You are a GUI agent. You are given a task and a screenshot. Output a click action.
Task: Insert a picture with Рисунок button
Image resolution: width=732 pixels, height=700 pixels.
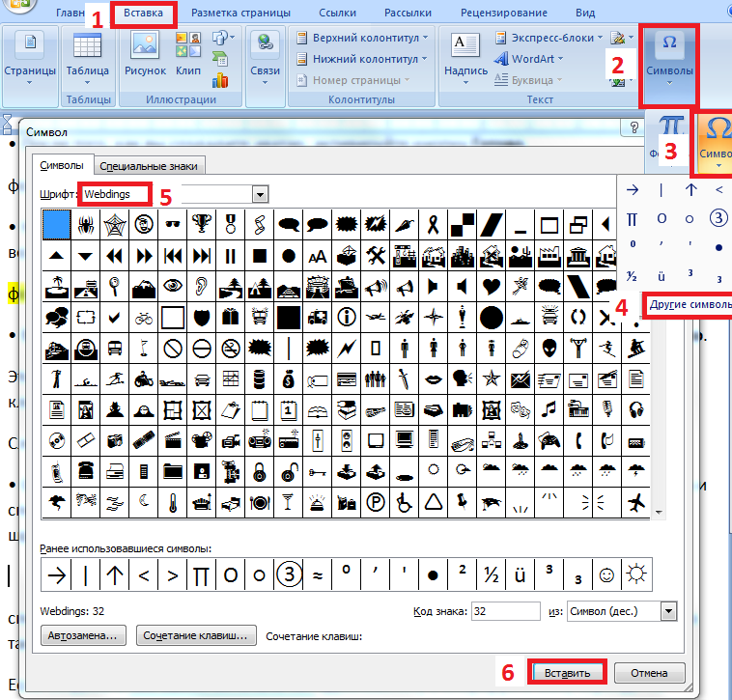145,54
